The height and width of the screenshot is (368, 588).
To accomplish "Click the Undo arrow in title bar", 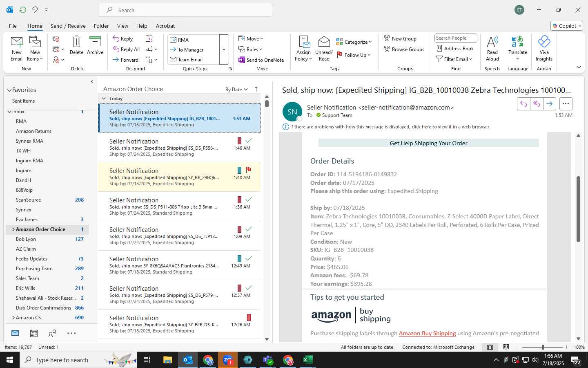I will click(x=35, y=9).
